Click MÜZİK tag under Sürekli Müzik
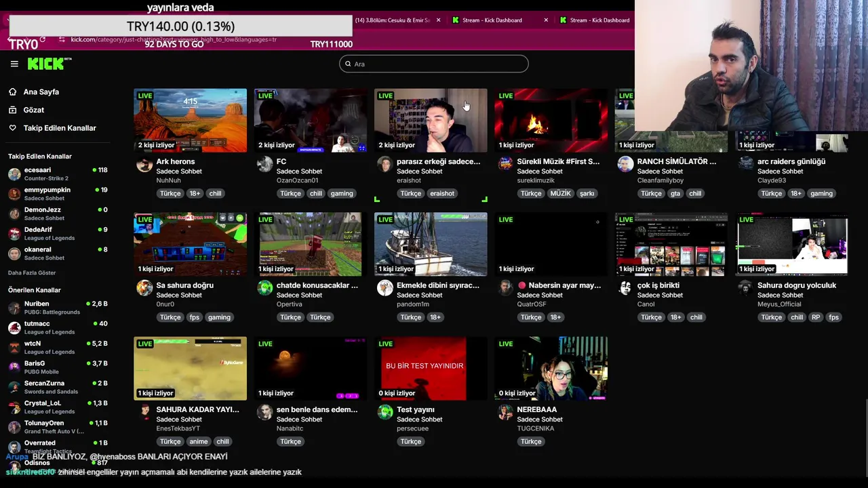The image size is (868, 488). [560, 193]
